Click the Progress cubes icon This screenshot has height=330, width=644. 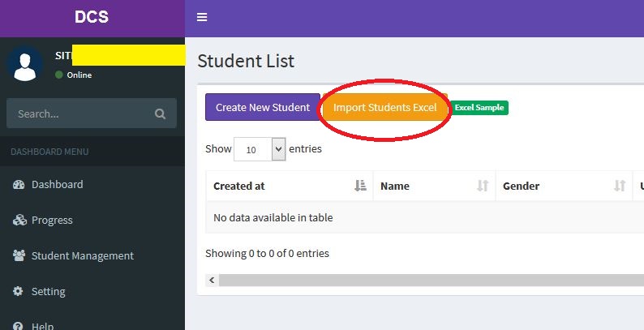pos(19,221)
